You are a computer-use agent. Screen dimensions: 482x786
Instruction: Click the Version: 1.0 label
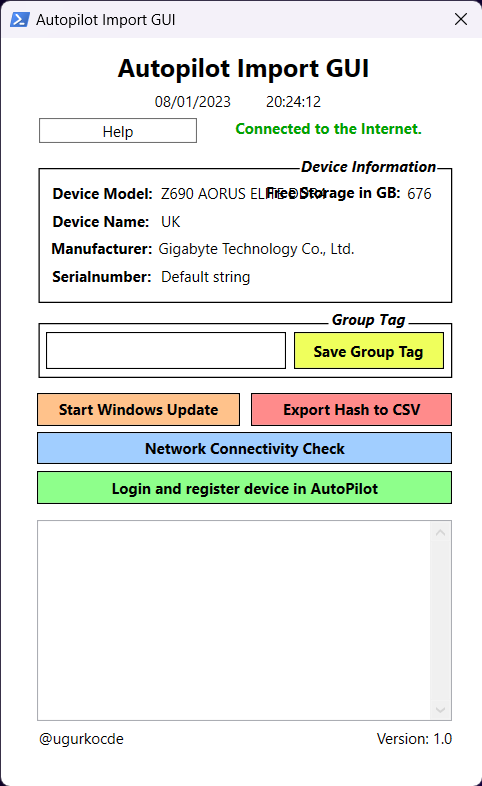tap(414, 739)
